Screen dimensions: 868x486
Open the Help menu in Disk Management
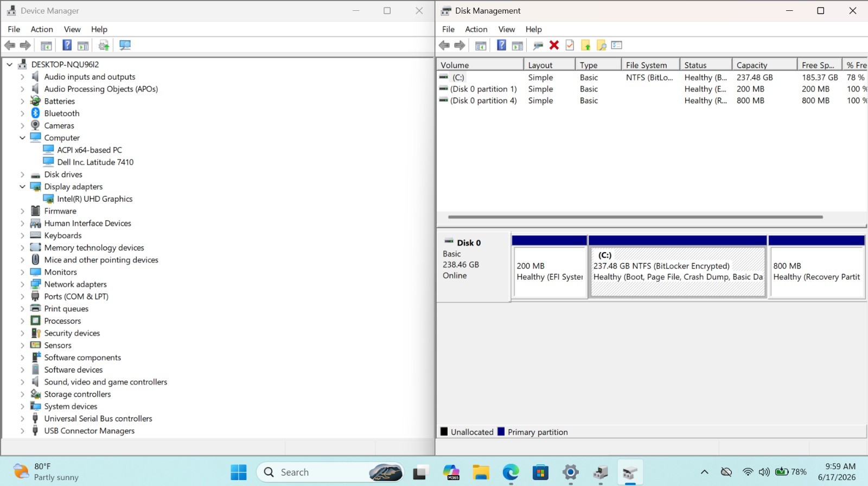[534, 29]
